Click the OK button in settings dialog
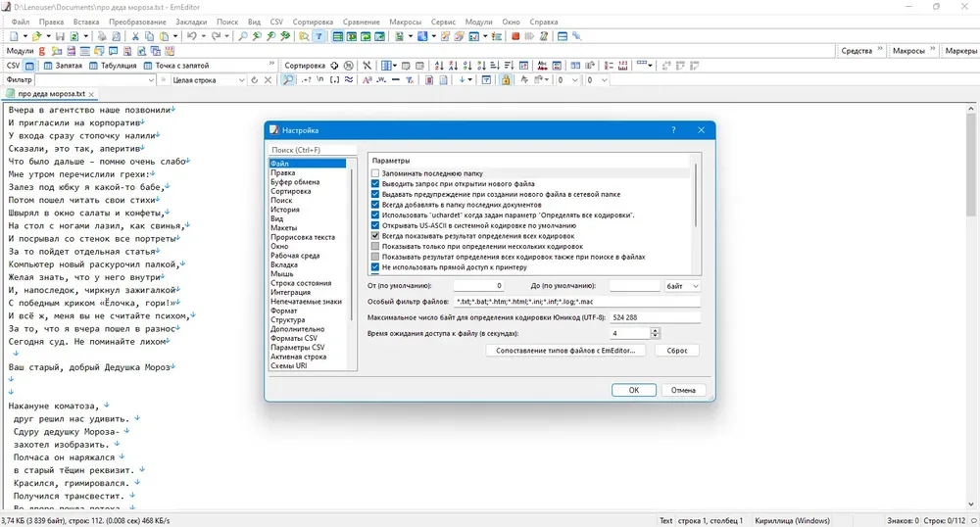Screen dimensions: 980x527 point(634,390)
